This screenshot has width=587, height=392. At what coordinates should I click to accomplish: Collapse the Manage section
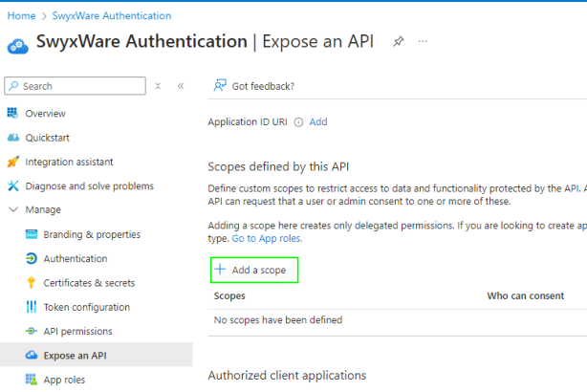coord(13,209)
